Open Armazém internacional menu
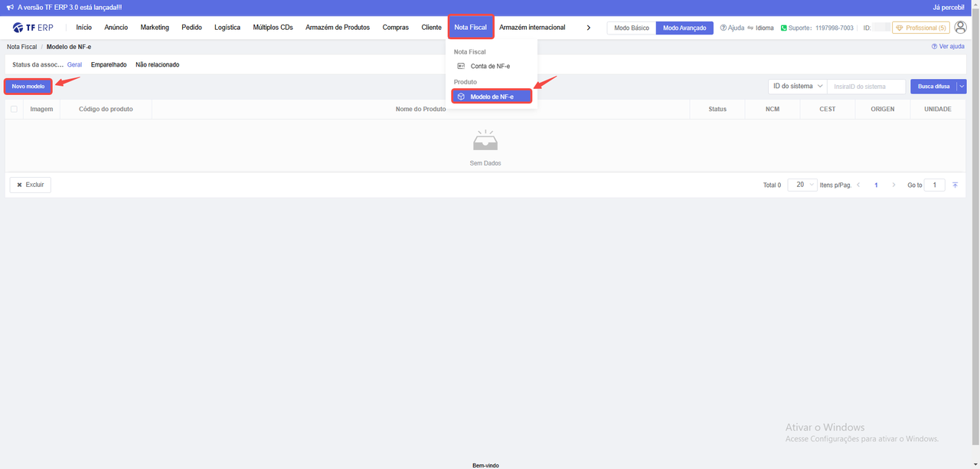The height and width of the screenshot is (469, 980). (532, 28)
